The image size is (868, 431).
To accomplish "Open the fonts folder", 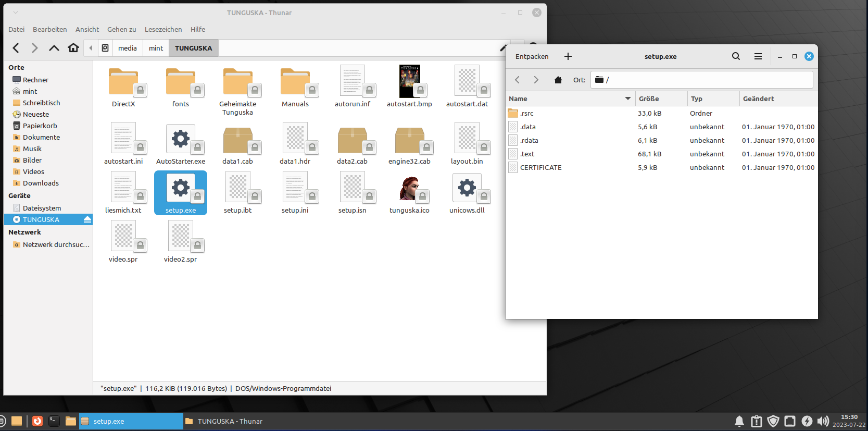I will coord(181,87).
